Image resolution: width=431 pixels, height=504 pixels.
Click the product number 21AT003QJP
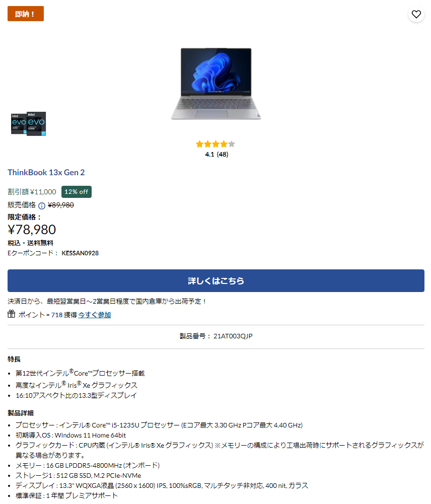pos(233,336)
